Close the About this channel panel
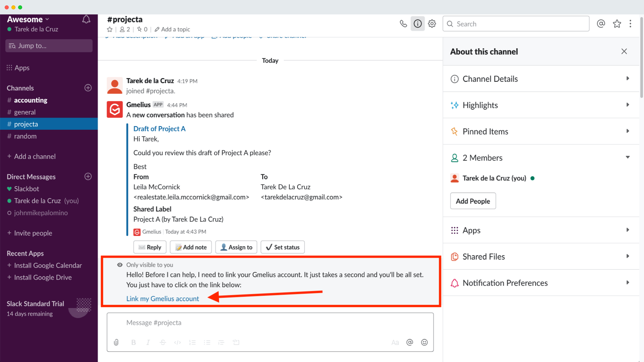The width and height of the screenshot is (644, 362). (624, 51)
